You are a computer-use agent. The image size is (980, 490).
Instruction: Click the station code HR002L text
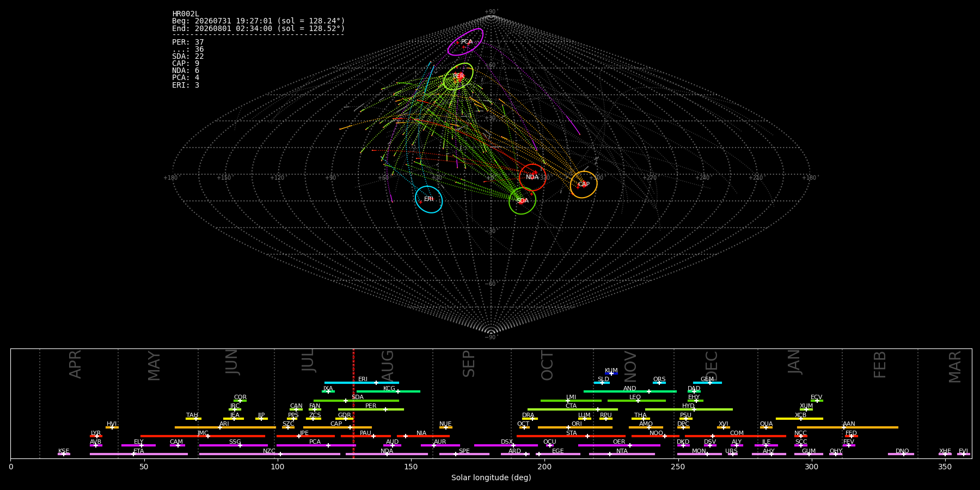(186, 14)
